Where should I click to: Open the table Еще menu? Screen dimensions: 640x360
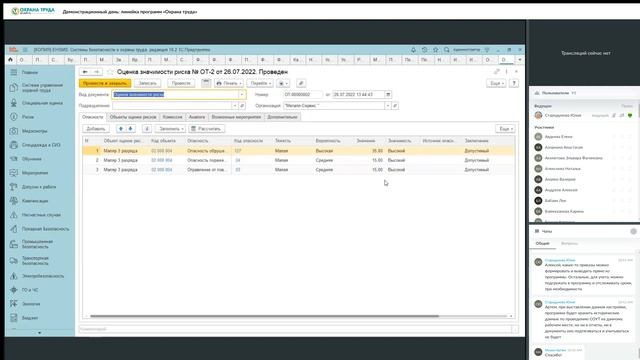(x=505, y=129)
